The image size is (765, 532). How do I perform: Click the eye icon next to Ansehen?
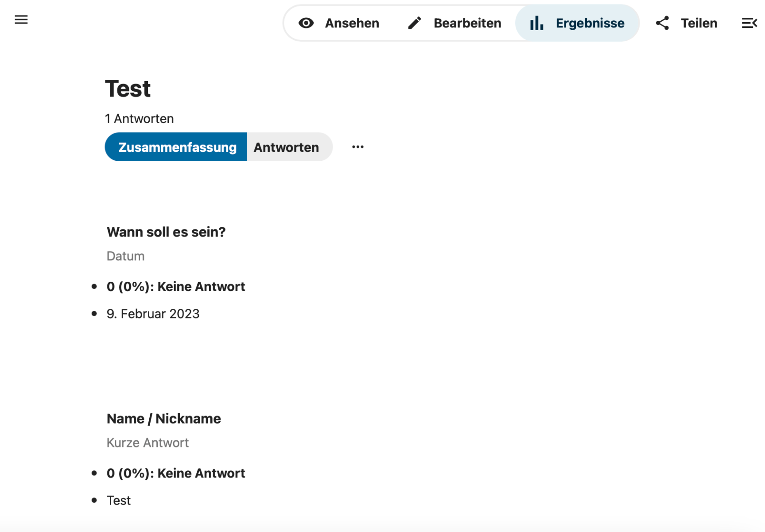tap(306, 23)
